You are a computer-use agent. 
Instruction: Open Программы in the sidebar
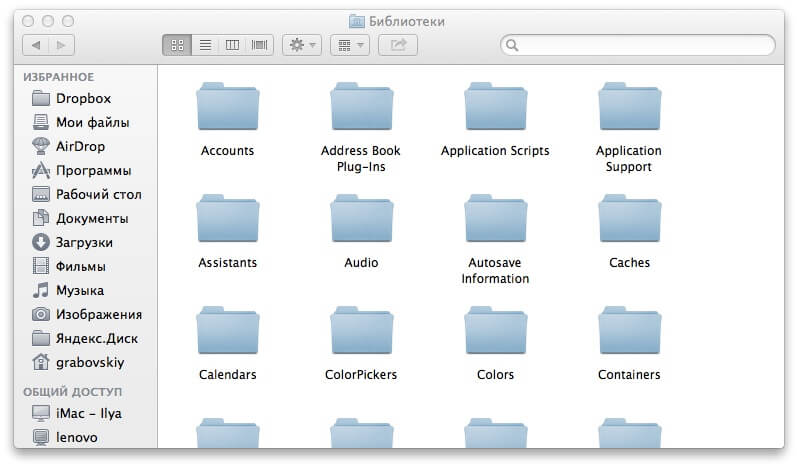pyautogui.click(x=81, y=170)
